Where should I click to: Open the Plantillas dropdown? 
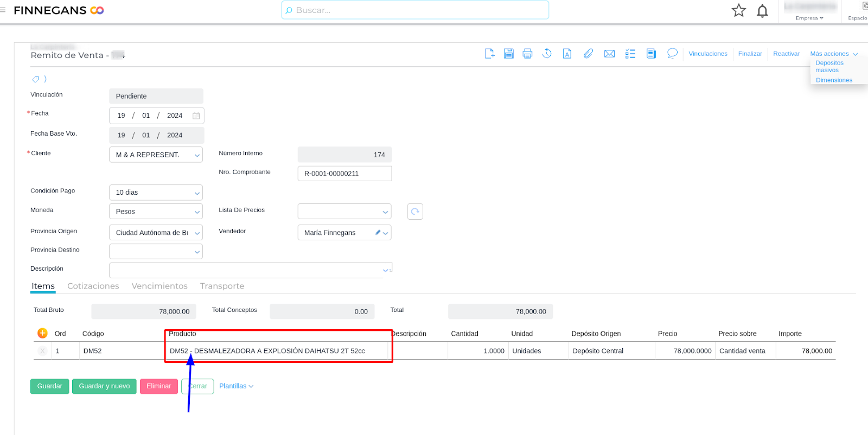pyautogui.click(x=236, y=386)
